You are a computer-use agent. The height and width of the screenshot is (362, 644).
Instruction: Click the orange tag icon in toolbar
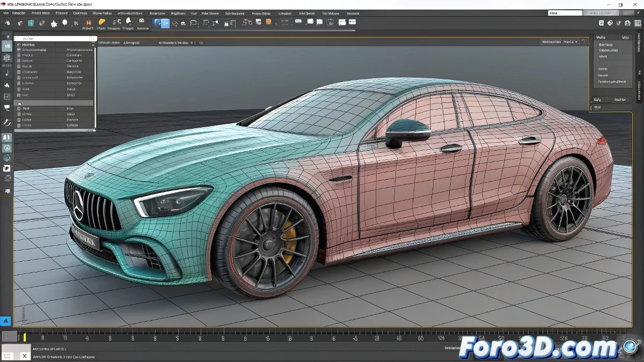coord(101,22)
